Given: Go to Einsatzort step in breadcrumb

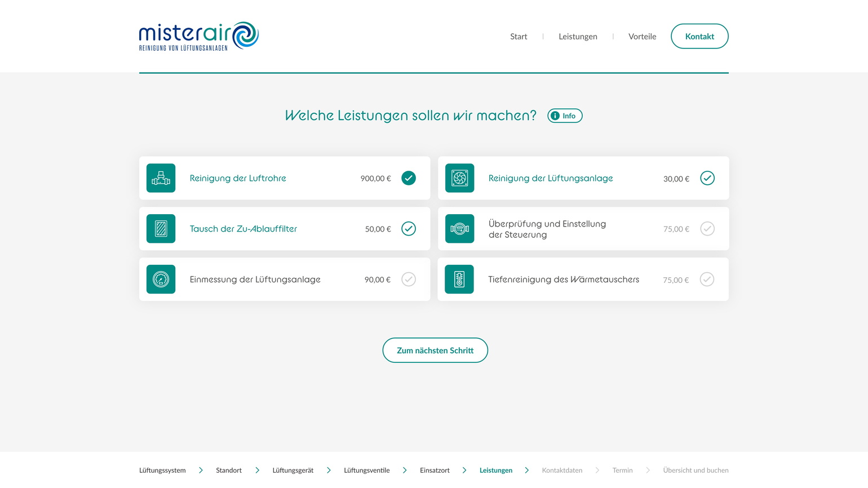Looking at the screenshot, I should tap(435, 471).
